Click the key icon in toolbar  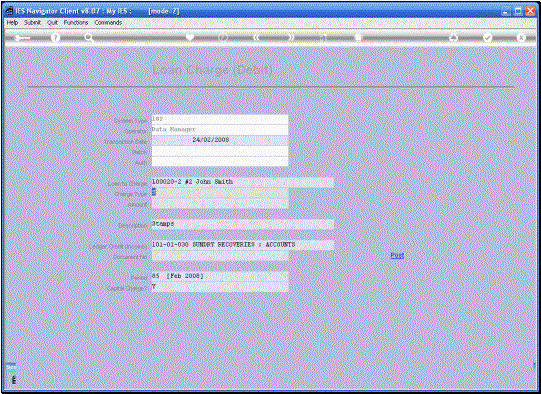coord(22,38)
